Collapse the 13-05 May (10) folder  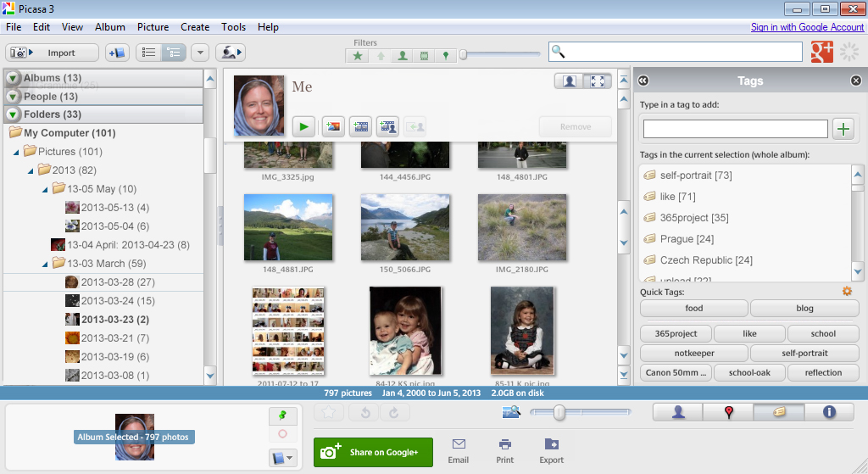[x=45, y=189]
